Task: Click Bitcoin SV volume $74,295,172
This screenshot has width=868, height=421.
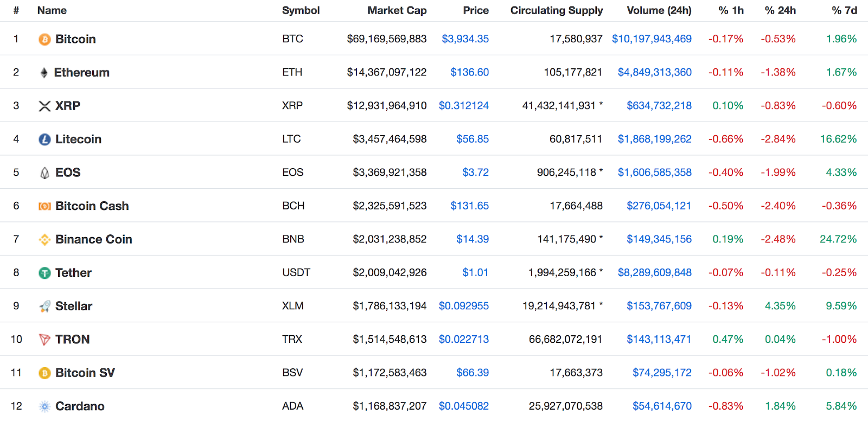Action: pos(662,373)
